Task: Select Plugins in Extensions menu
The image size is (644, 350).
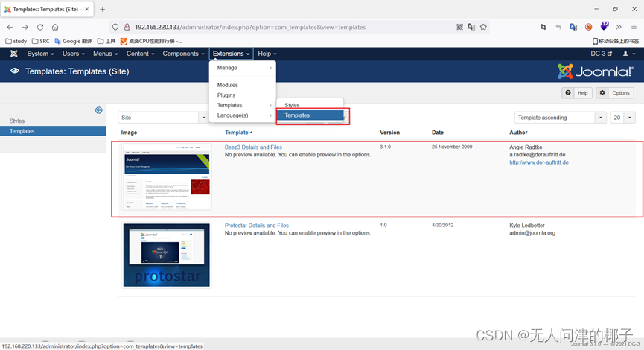Action: coord(242,95)
